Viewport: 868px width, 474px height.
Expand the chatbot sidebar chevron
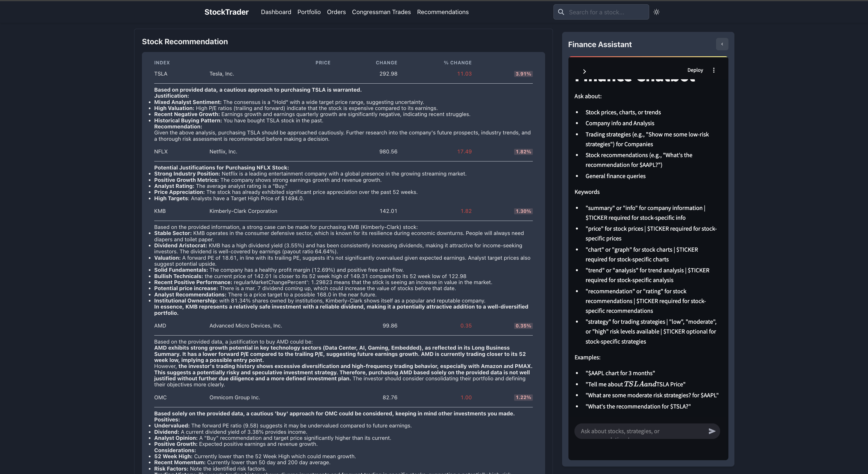(584, 72)
